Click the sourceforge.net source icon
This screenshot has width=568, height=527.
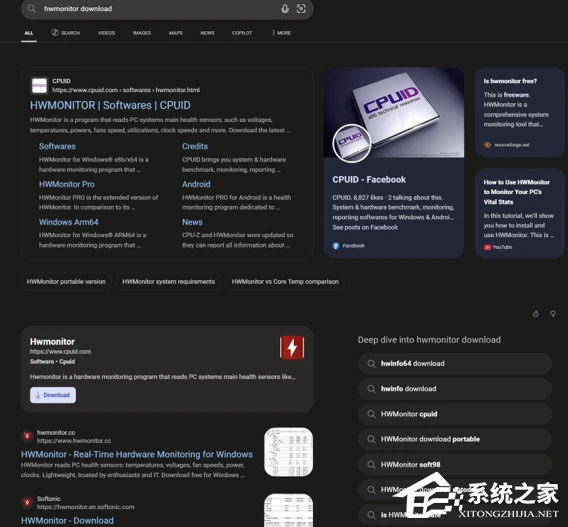coord(488,145)
